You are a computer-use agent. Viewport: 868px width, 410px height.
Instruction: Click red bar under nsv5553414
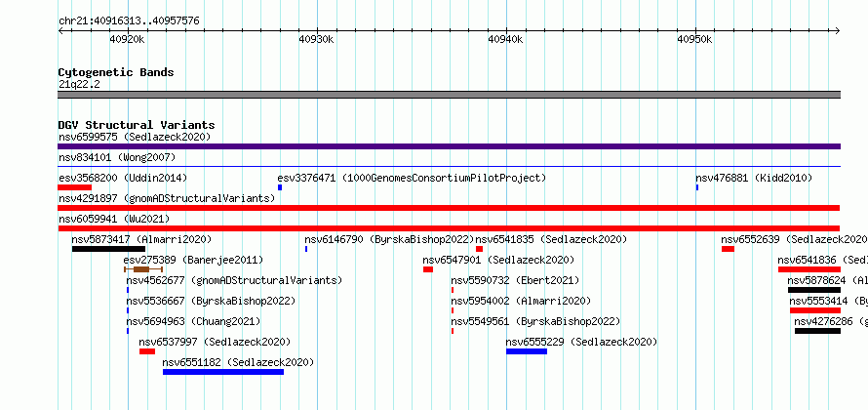pyautogui.click(x=815, y=310)
